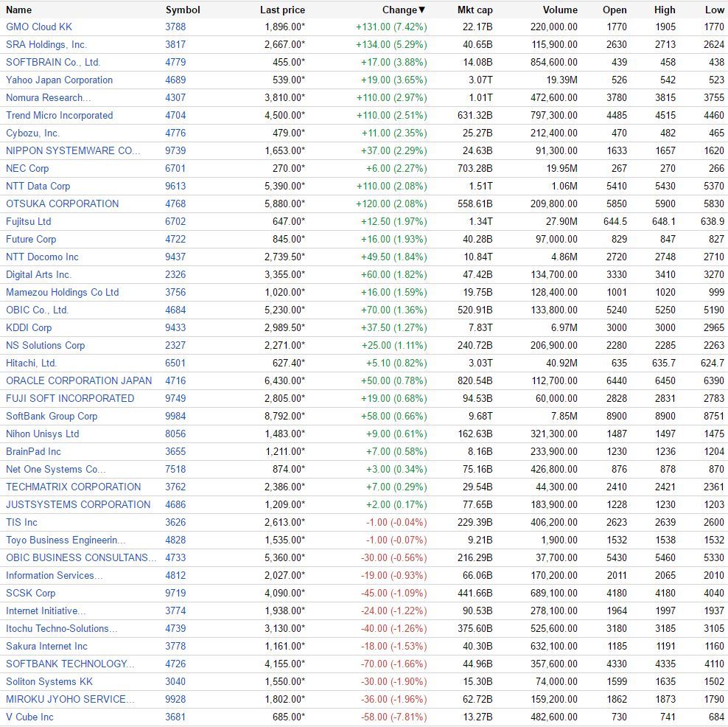This screenshot has height=727, width=728.
Task: Open V Cube Inc link
Action: [29, 717]
